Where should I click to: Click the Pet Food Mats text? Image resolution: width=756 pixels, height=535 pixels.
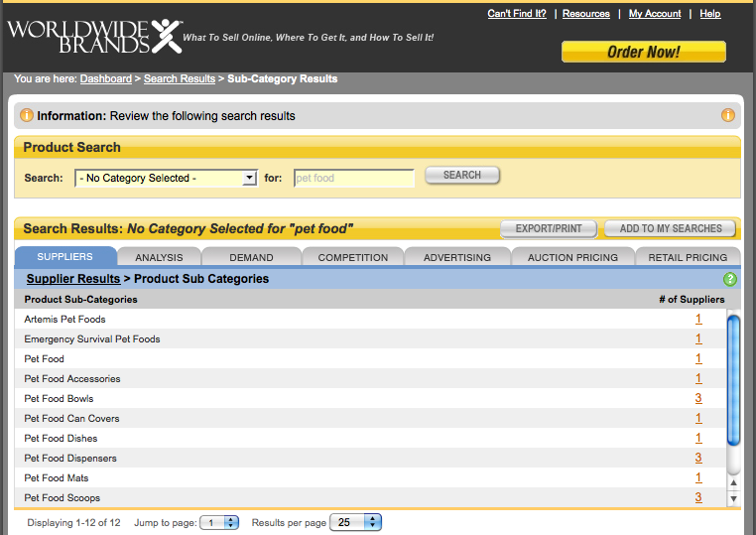pos(57,477)
